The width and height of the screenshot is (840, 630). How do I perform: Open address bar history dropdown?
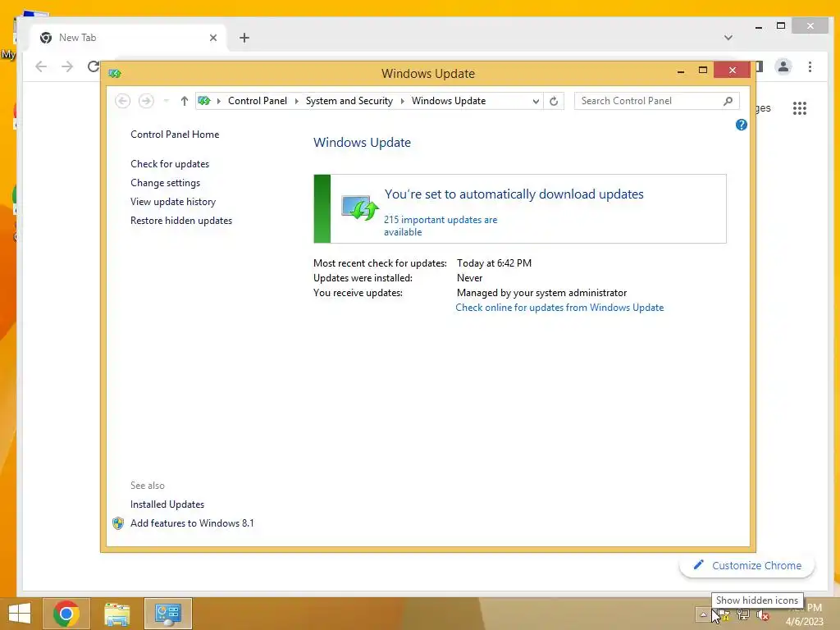(x=535, y=101)
